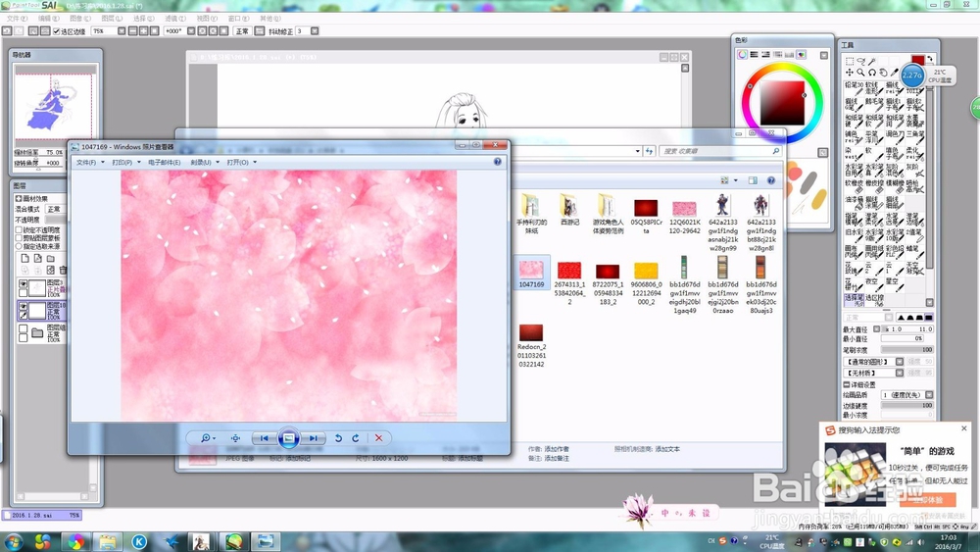Viewport: 980px width, 552px height.
Task: Select the magic wand tool in SAI
Action: click(872, 61)
